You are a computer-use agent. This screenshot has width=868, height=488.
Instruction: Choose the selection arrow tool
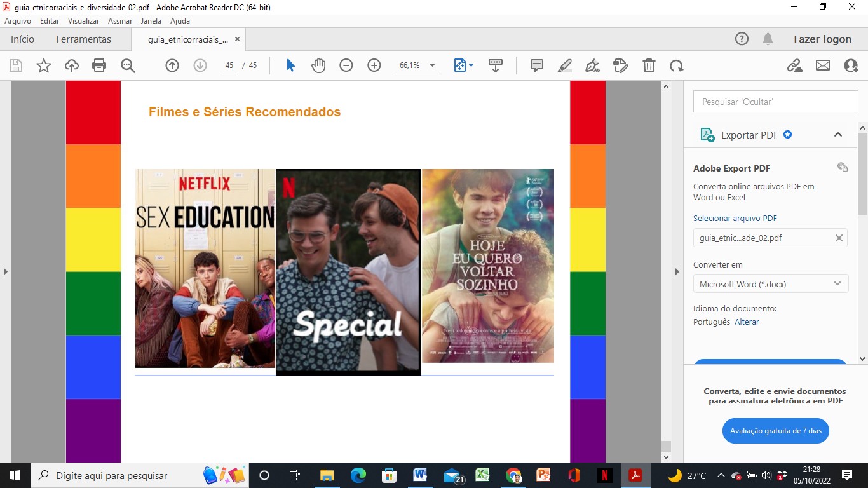(290, 65)
